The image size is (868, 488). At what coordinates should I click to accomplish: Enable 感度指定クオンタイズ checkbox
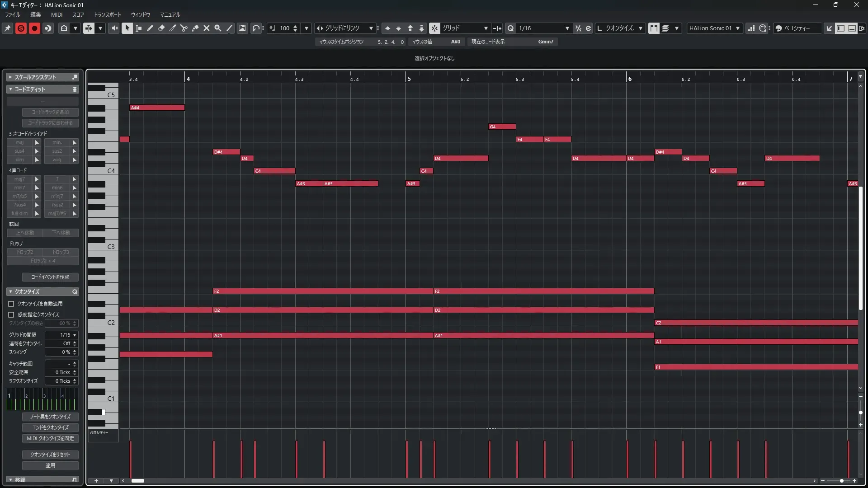pos(11,314)
